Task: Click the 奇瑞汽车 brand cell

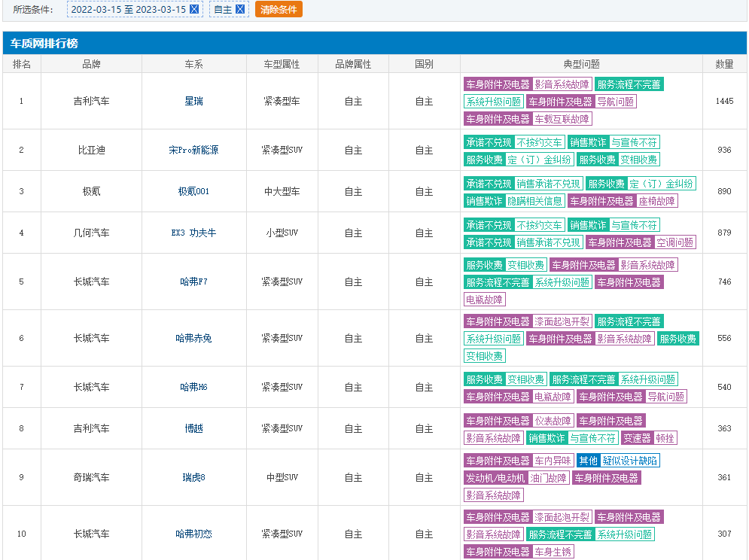Action: tap(91, 477)
